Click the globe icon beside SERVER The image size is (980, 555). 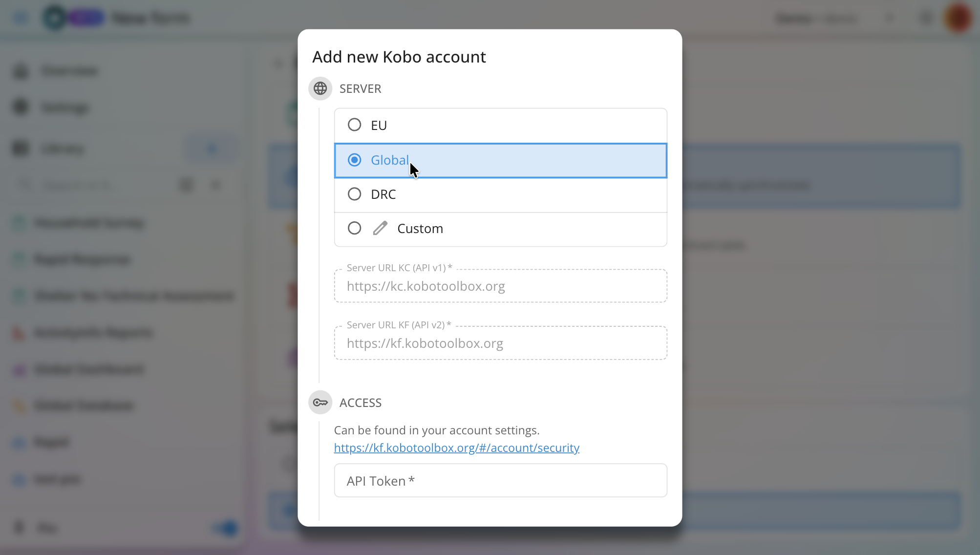(320, 88)
